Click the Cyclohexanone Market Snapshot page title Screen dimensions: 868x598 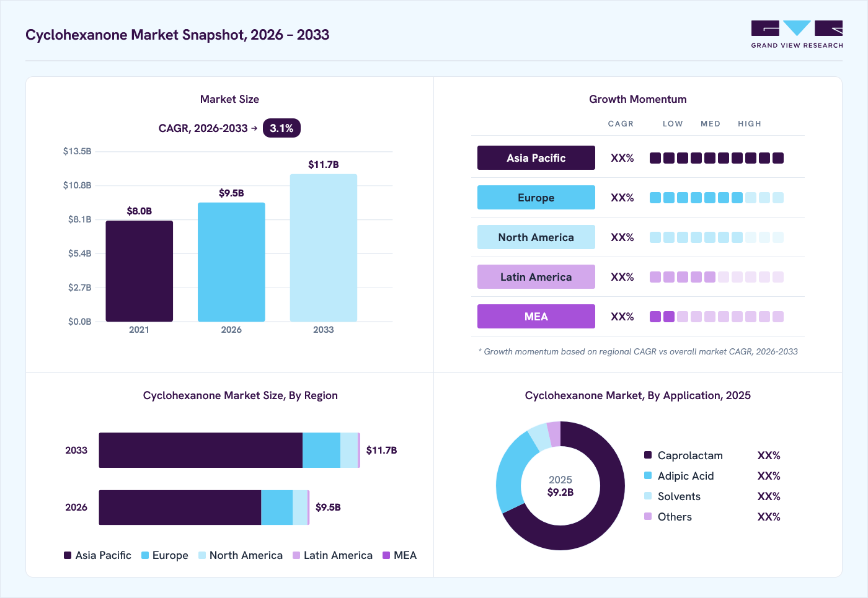click(x=177, y=35)
